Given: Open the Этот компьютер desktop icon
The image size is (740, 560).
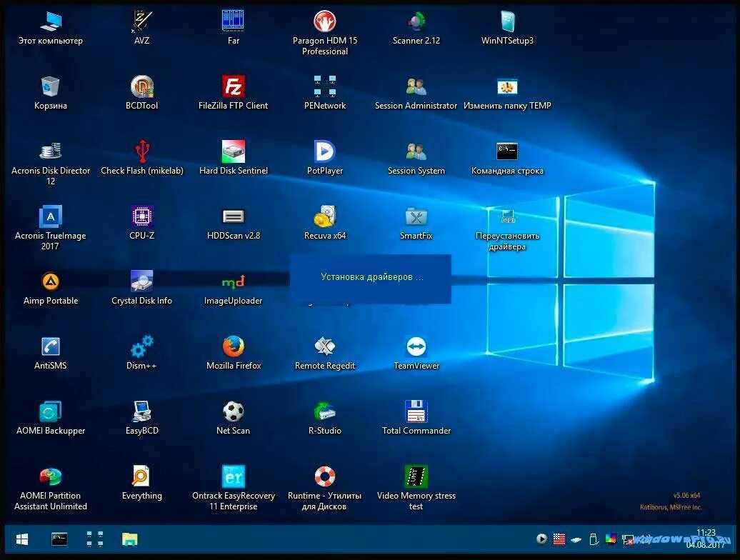Looking at the screenshot, I should point(51,29).
